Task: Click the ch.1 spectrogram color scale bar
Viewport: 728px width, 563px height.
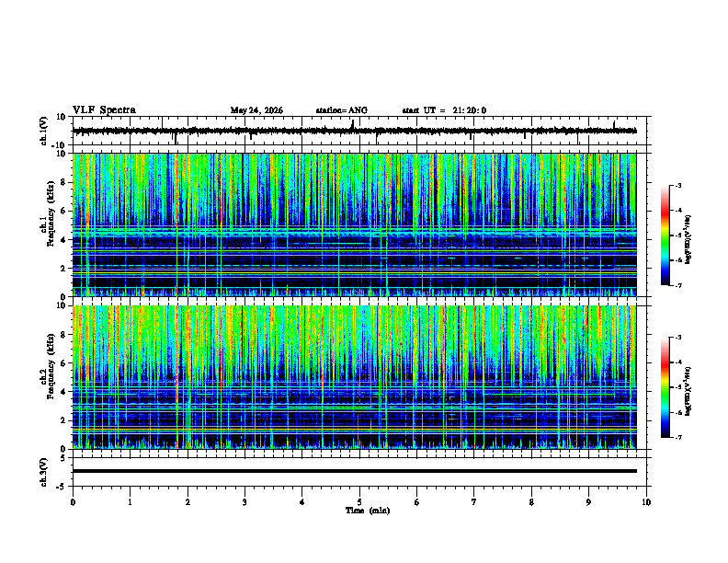Action: 665,236
